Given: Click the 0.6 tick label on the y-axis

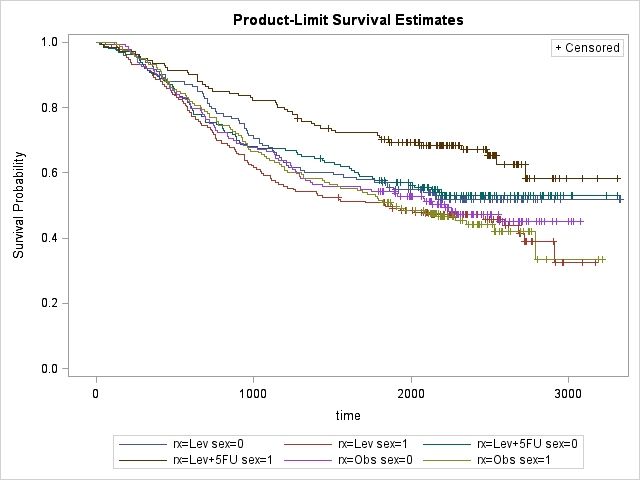Looking at the screenshot, I should tap(48, 173).
